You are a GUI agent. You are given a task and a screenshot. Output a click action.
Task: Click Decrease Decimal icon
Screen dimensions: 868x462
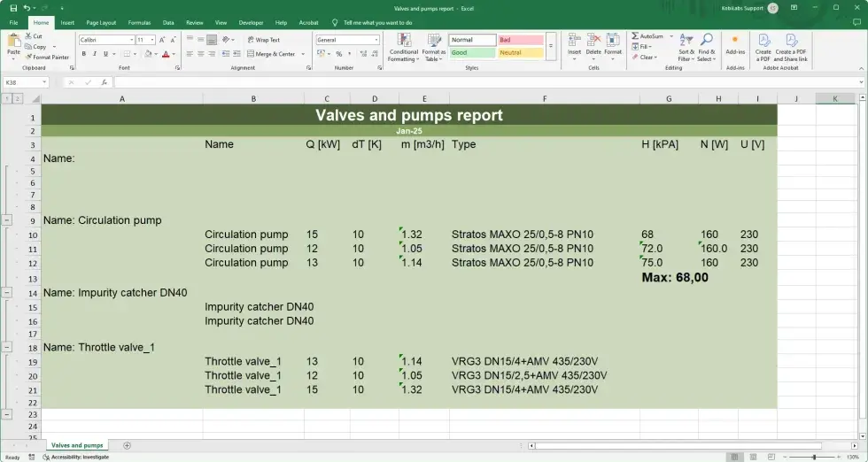tap(376, 54)
